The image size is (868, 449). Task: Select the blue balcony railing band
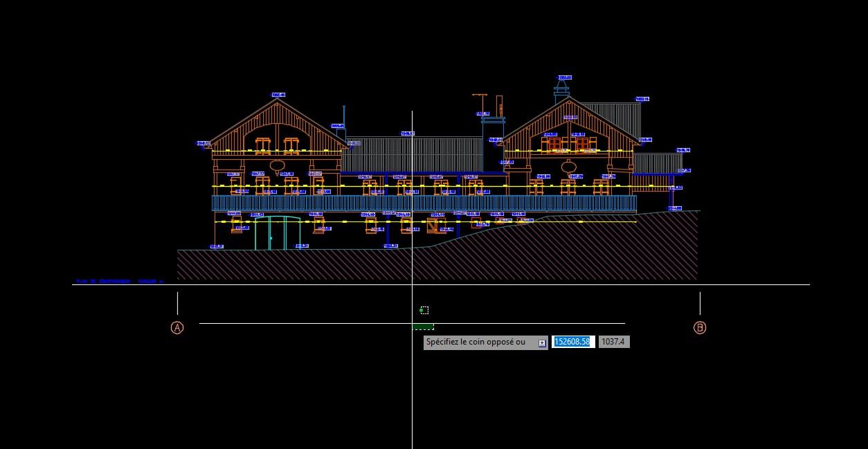point(424,203)
